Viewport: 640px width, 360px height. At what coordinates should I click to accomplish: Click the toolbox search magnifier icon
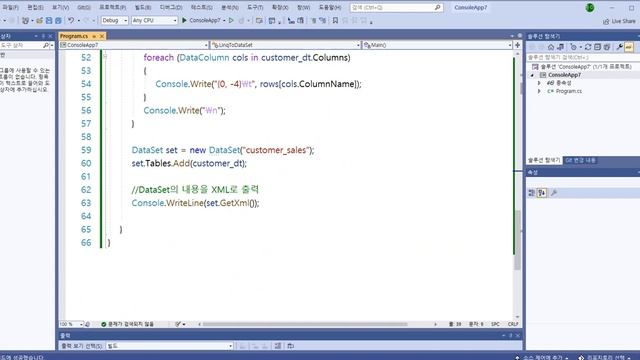tap(46, 45)
